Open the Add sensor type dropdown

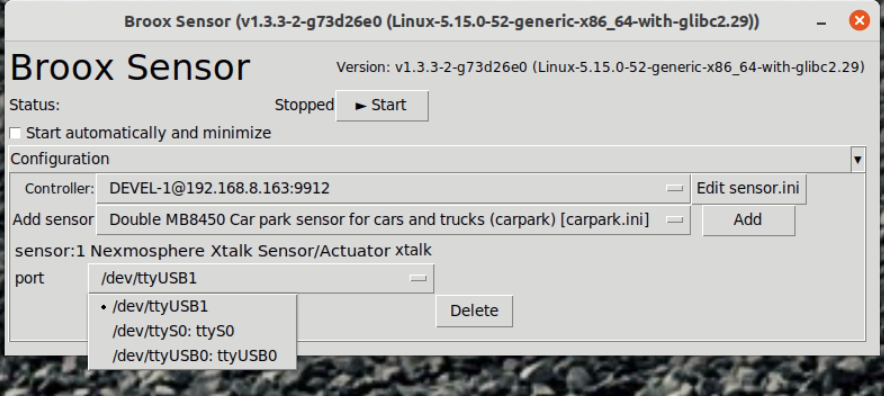pos(393,220)
